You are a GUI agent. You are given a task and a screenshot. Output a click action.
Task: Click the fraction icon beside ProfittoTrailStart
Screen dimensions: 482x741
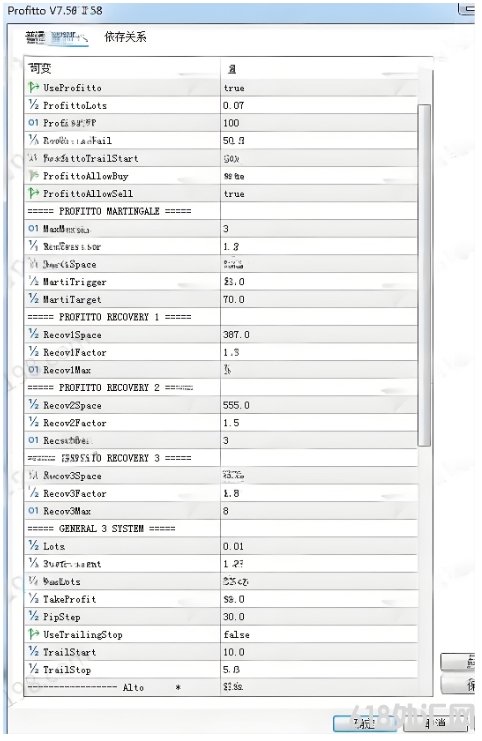[x=33, y=158]
